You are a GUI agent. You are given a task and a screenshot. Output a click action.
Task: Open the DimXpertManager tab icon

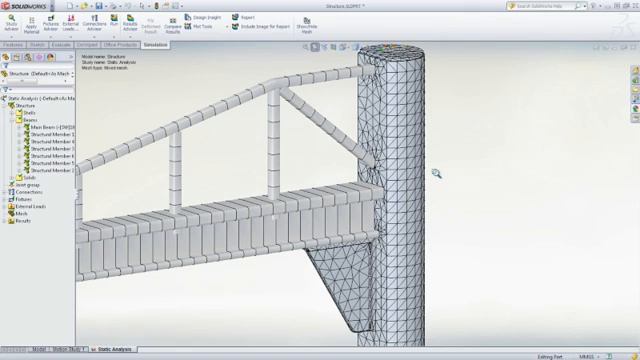coord(39,57)
